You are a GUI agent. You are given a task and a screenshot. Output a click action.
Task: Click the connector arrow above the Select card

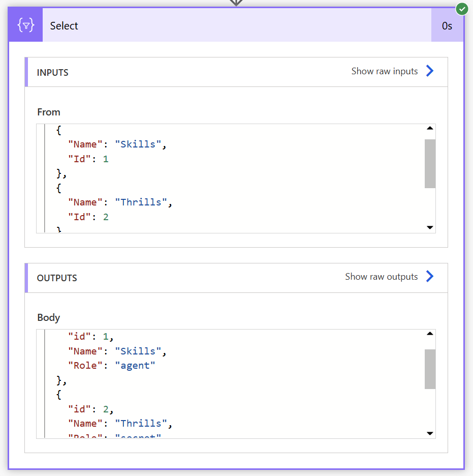pyautogui.click(x=236, y=3)
